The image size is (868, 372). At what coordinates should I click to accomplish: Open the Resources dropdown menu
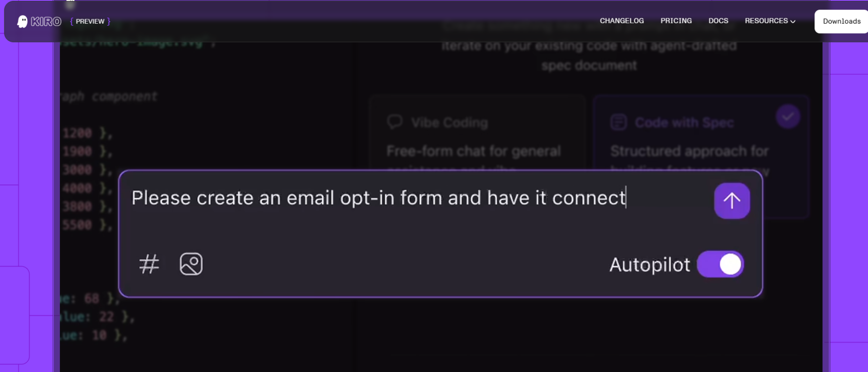point(766,21)
